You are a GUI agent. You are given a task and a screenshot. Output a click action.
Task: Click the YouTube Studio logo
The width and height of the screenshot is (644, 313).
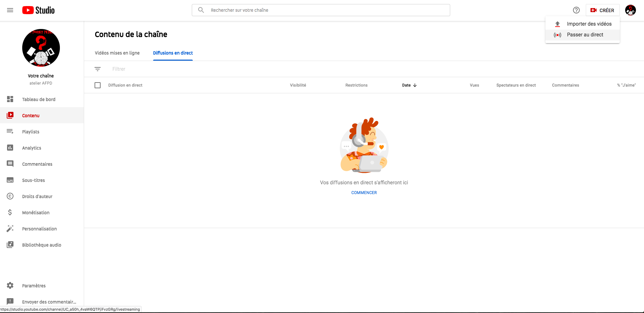pos(38,10)
